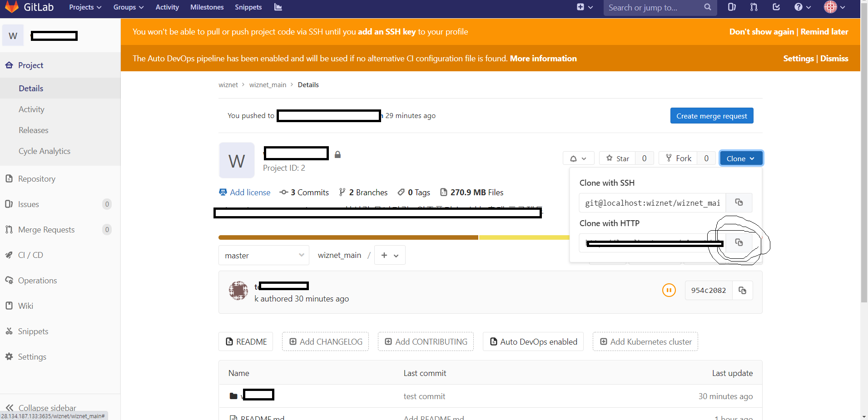
Task: View the 2 Branches
Action: coord(363,193)
